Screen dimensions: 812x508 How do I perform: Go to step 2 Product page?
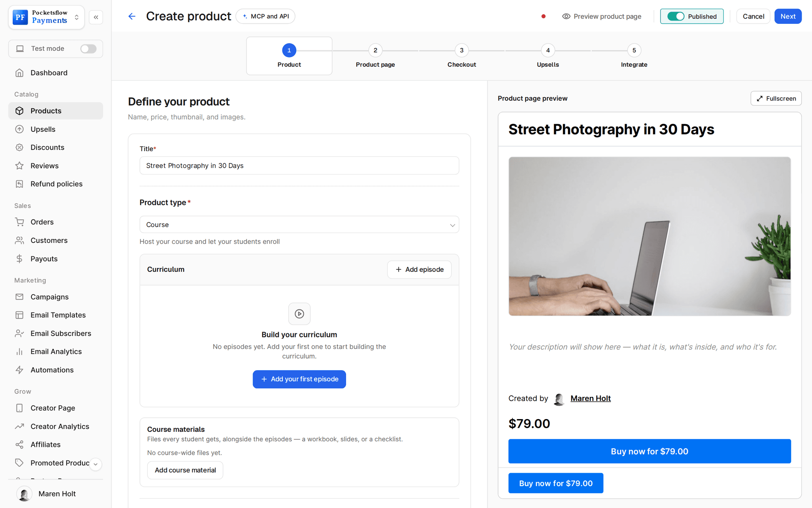375,56
